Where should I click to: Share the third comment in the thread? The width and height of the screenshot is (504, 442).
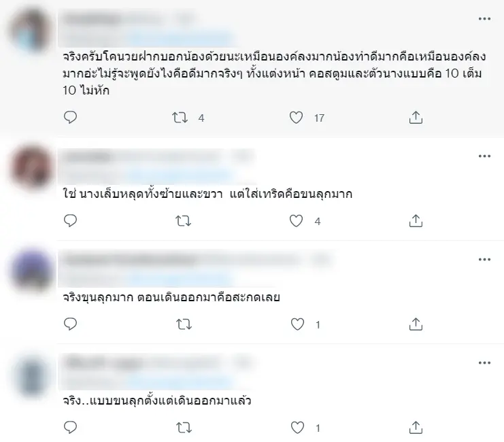(416, 324)
